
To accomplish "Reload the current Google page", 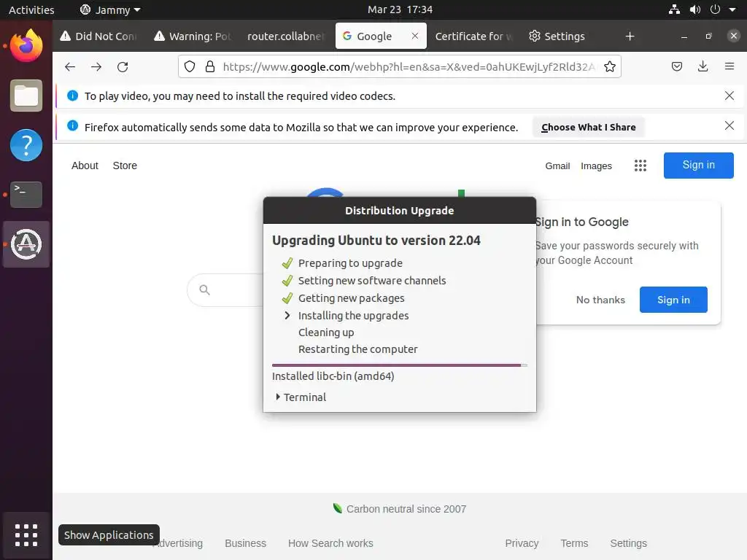I will pos(123,66).
